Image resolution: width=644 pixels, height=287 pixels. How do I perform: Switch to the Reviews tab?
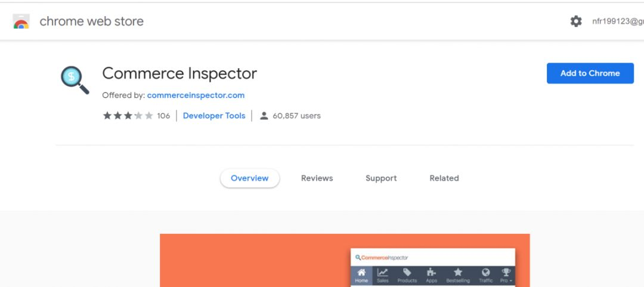[x=317, y=178]
